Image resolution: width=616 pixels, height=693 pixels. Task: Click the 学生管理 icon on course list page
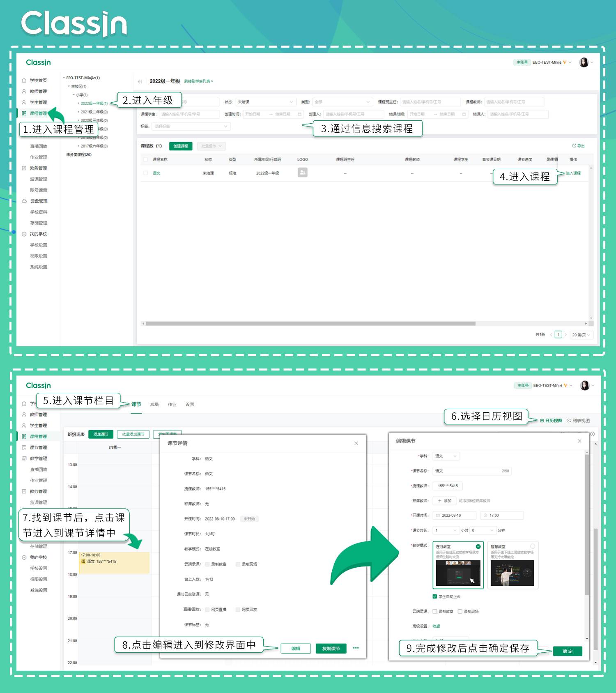tap(24, 102)
